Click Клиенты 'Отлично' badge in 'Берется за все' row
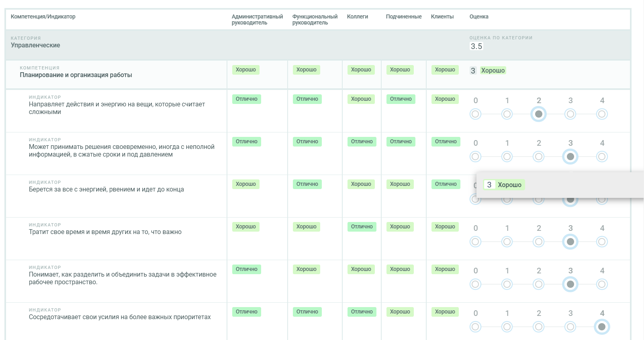The image size is (644, 340). pos(446,184)
